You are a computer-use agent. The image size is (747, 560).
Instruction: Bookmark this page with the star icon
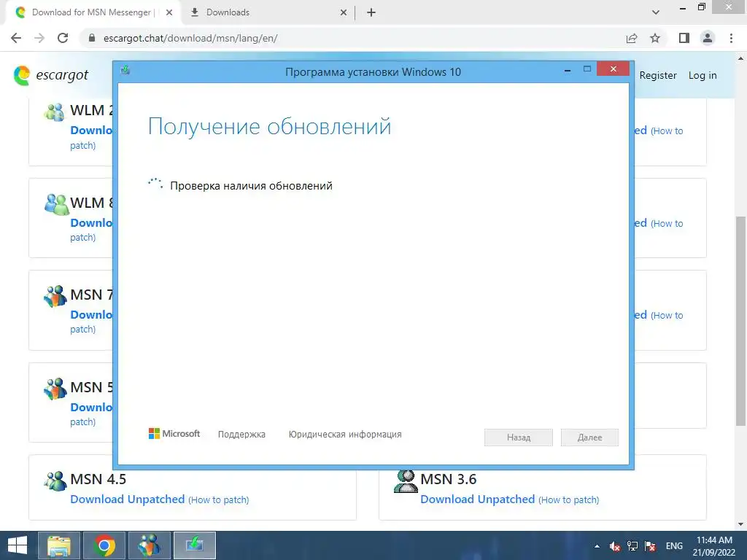pyautogui.click(x=655, y=38)
